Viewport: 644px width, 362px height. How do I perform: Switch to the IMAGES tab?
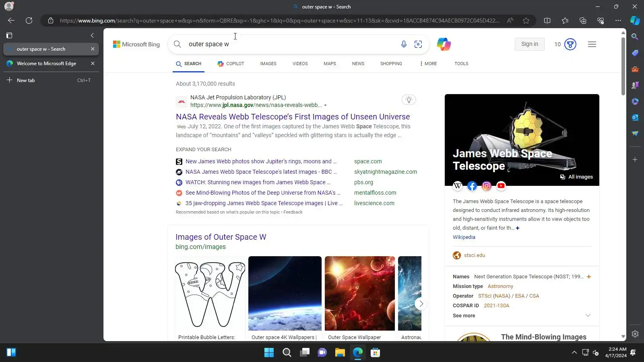point(268,64)
